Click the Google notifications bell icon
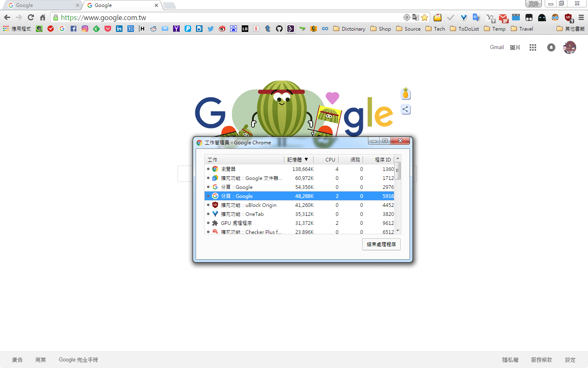 click(551, 47)
